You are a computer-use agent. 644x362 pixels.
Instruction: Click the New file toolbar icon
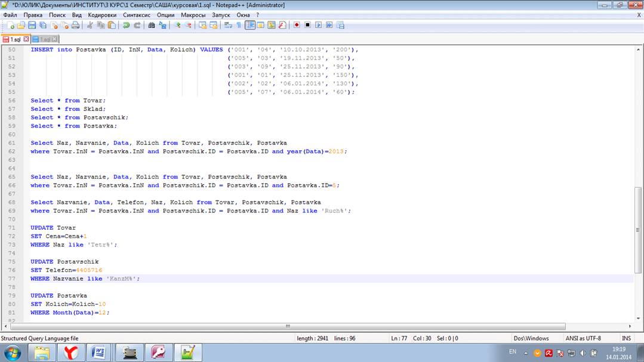point(11,25)
